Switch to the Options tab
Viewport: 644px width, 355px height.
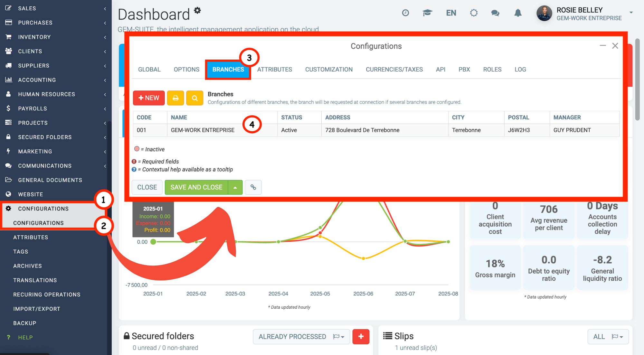(186, 69)
